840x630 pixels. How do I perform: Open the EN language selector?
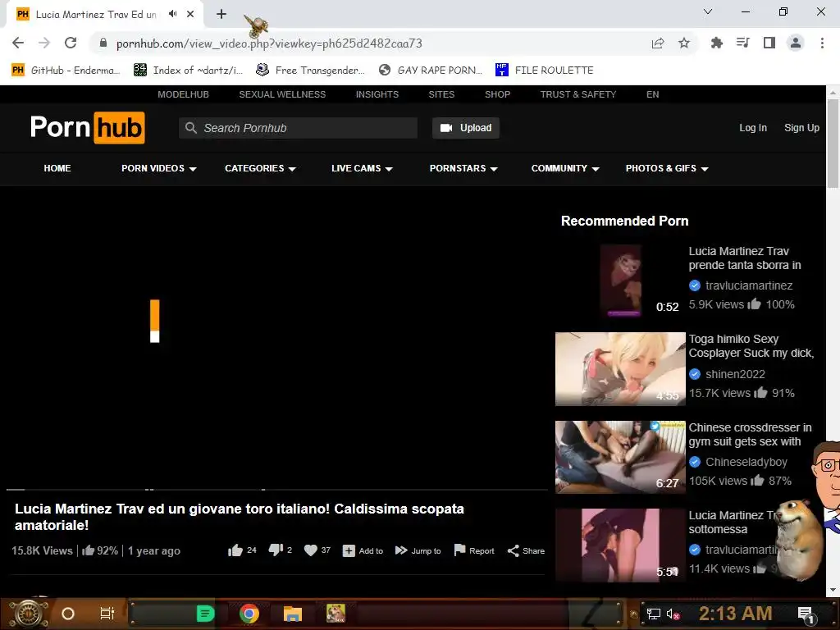pyautogui.click(x=652, y=94)
